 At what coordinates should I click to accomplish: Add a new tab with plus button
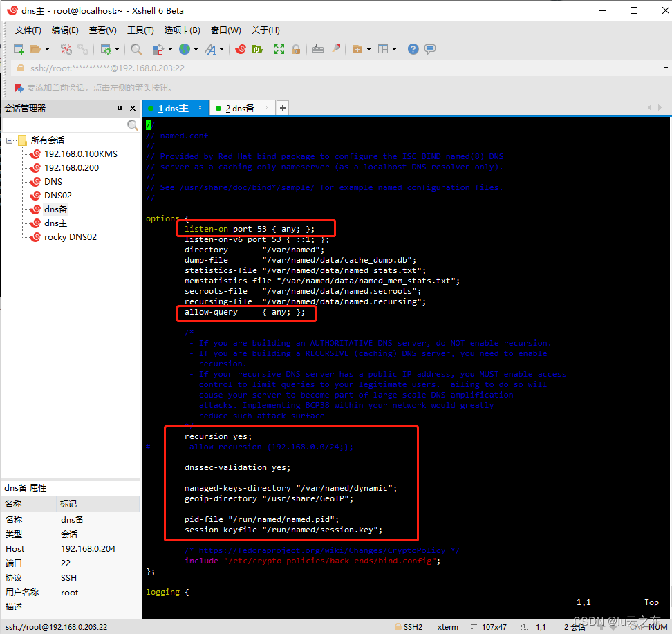click(283, 108)
